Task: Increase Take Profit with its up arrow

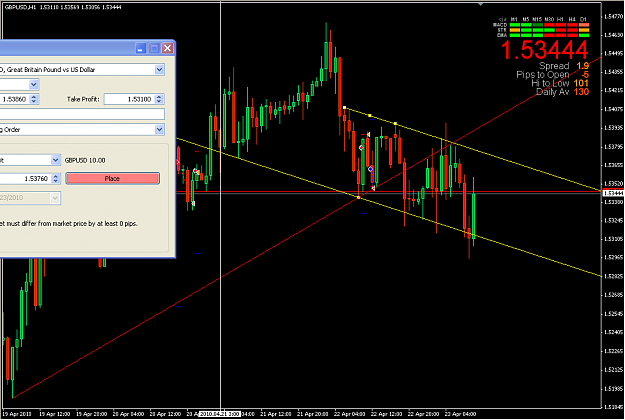Action: point(159,96)
